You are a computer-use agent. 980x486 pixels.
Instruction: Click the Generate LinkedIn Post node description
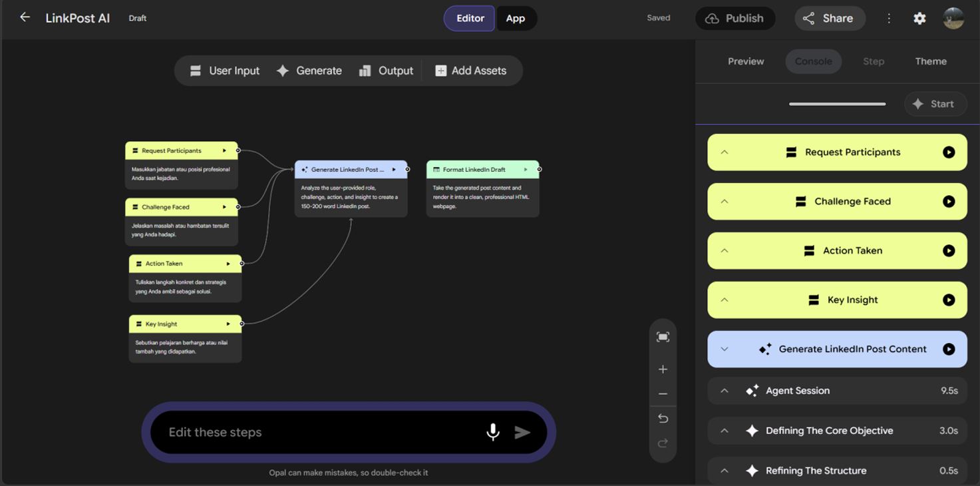[x=350, y=197]
